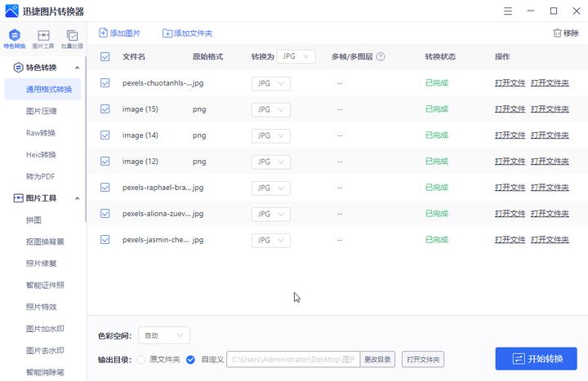This screenshot has width=588, height=381.
Task: Select the 原文件夹 radio button
Action: click(141, 360)
